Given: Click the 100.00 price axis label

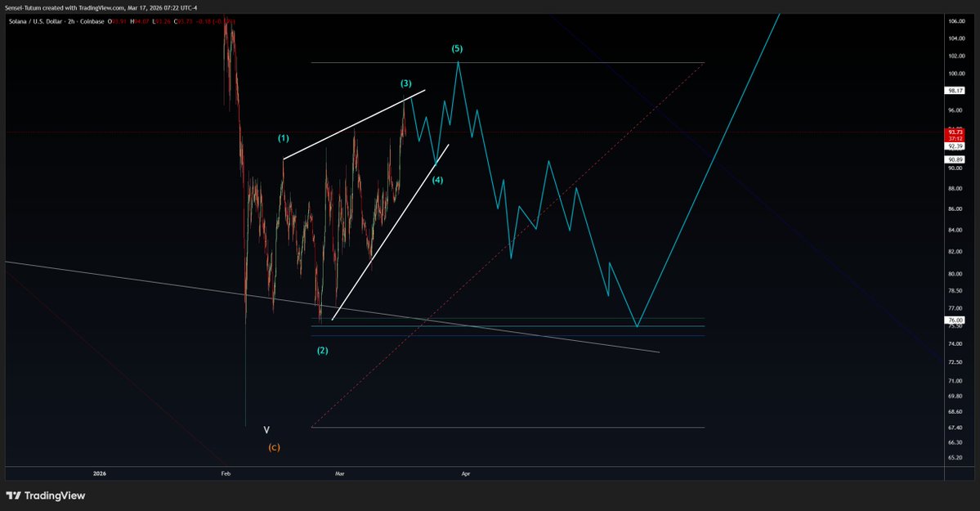Looking at the screenshot, I should click(x=956, y=74).
